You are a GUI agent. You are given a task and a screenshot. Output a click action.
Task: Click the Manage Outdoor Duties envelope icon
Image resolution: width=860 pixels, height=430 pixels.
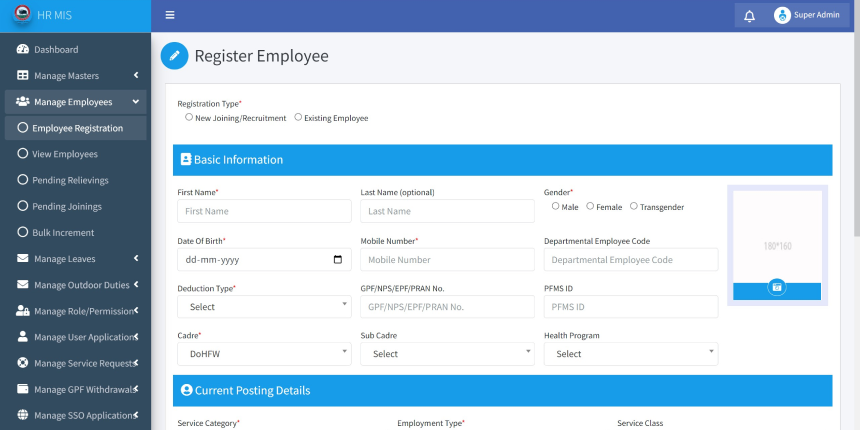[22, 285]
